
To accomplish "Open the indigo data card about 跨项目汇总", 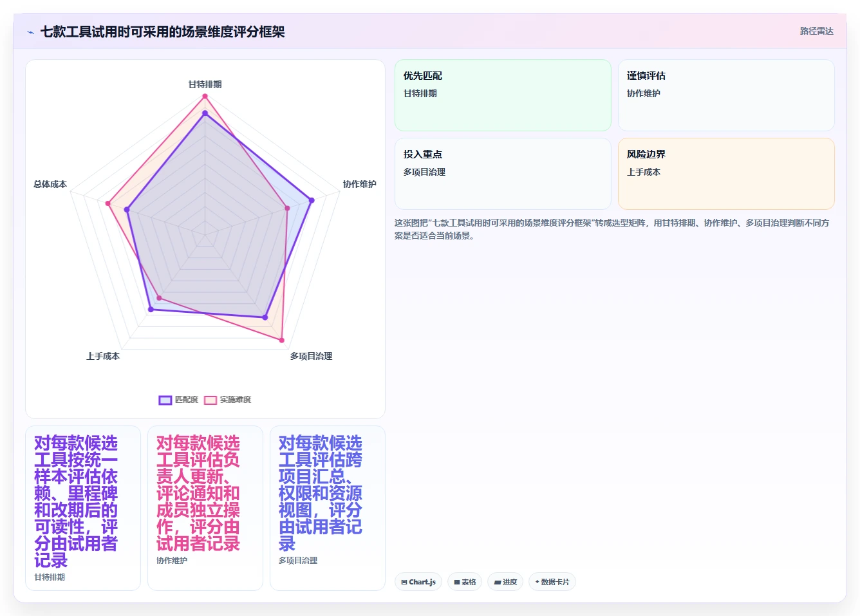I will click(x=328, y=508).
